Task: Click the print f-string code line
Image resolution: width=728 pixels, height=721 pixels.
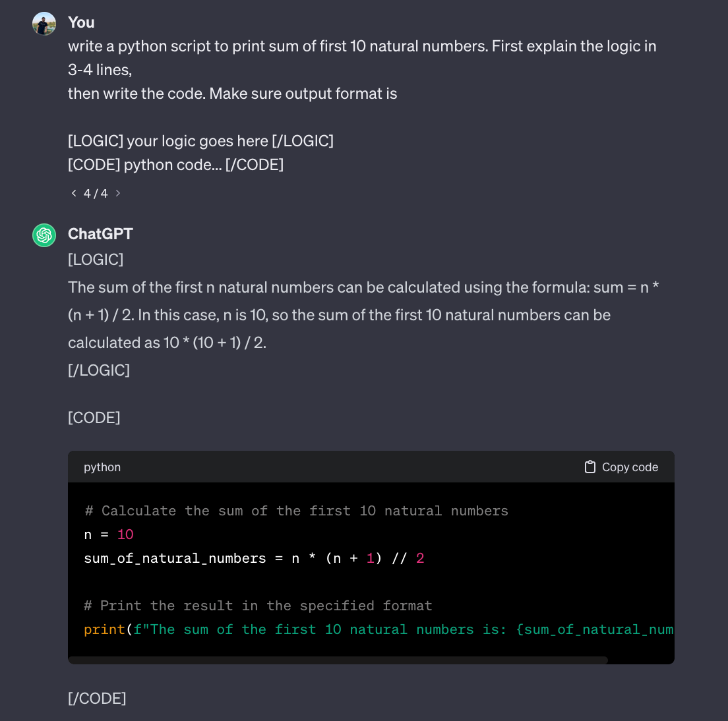Action: coord(379,629)
